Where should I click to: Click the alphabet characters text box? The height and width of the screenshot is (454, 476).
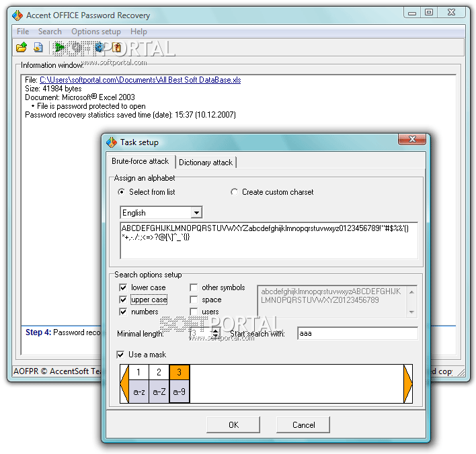269,241
